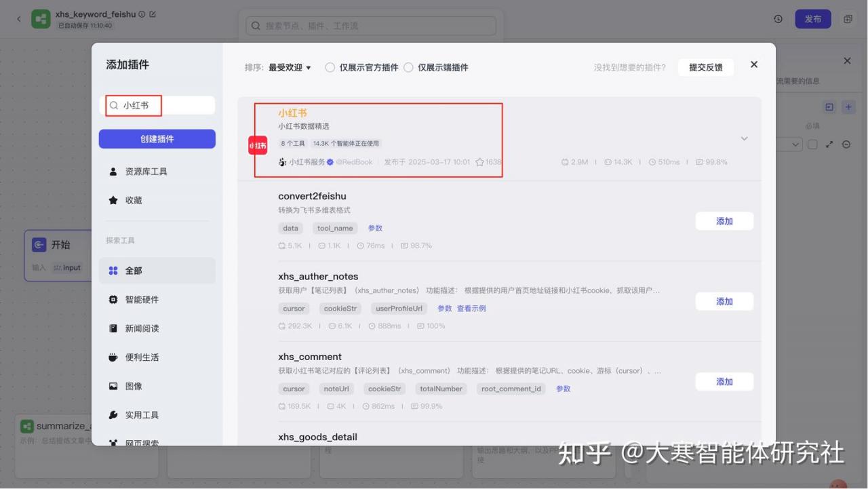This screenshot has height=489, width=868.
Task: Select the 新闻阅读 category
Action: pos(157,328)
